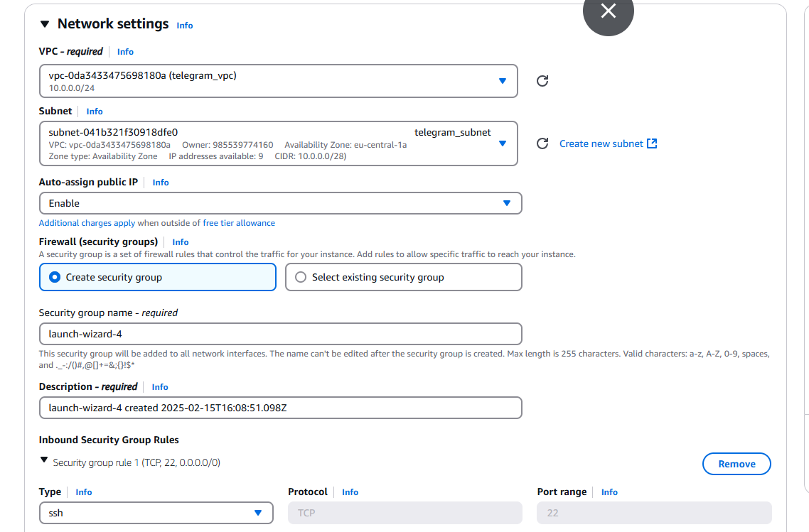Click the Create new subnet link
This screenshot has height=532, width=809.
coord(601,143)
